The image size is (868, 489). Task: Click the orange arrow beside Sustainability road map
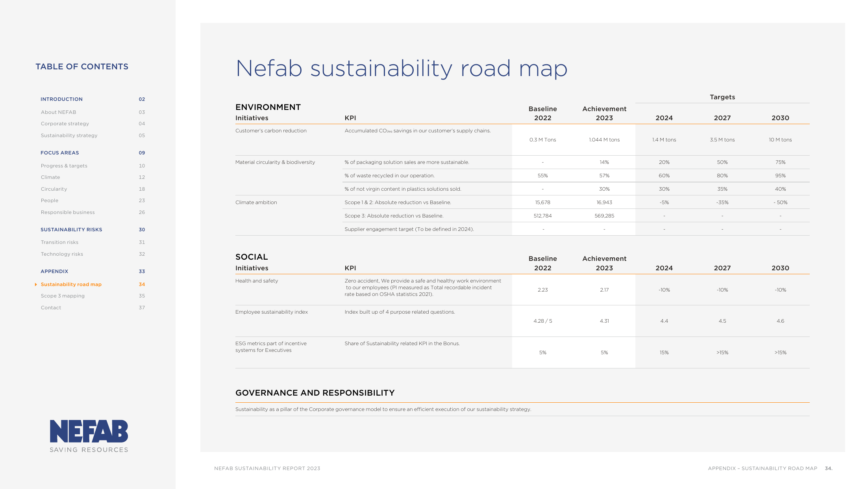36,284
